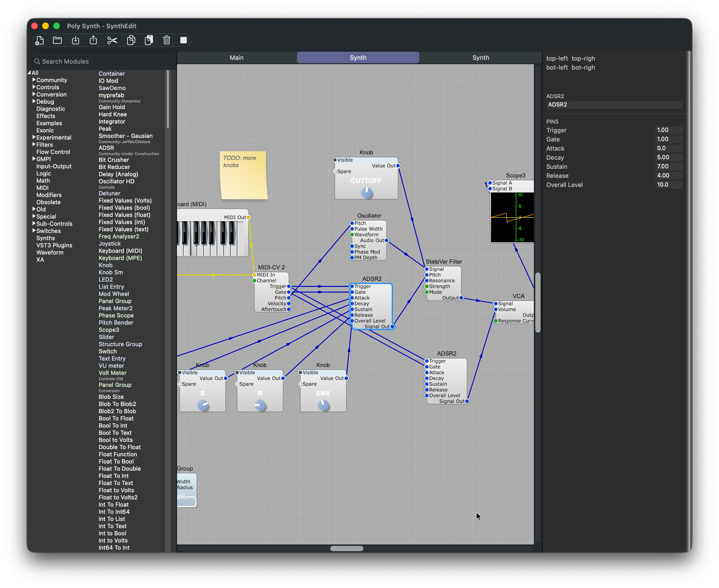
Task: Delete selection with the trash icon
Action: (167, 40)
